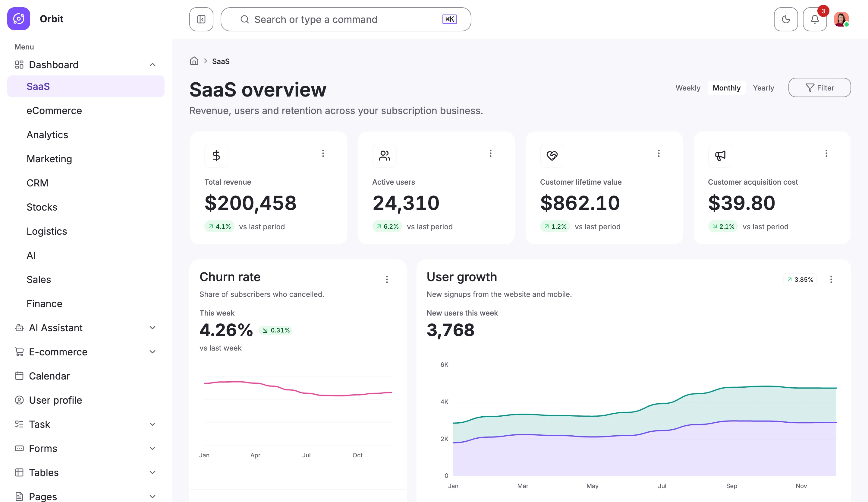Viewport: 868px width, 502px height.
Task: Click the 2.1% acquisition cost badge
Action: 723,227
